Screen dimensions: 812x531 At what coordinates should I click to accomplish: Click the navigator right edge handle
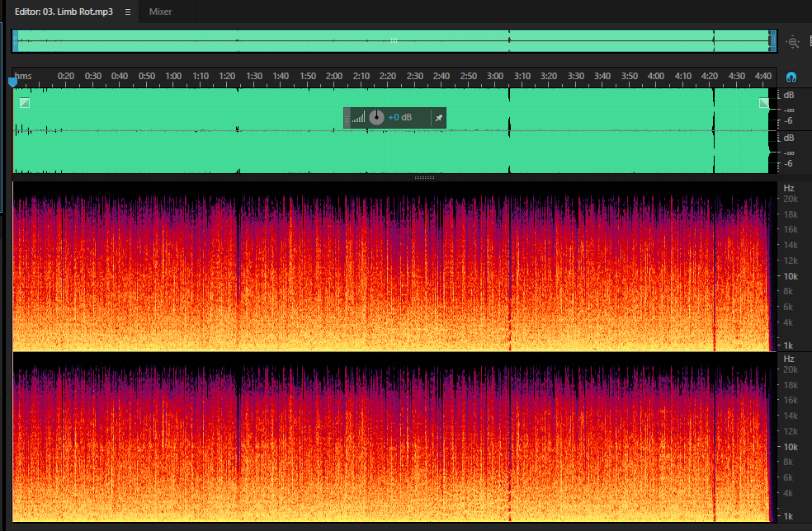772,41
